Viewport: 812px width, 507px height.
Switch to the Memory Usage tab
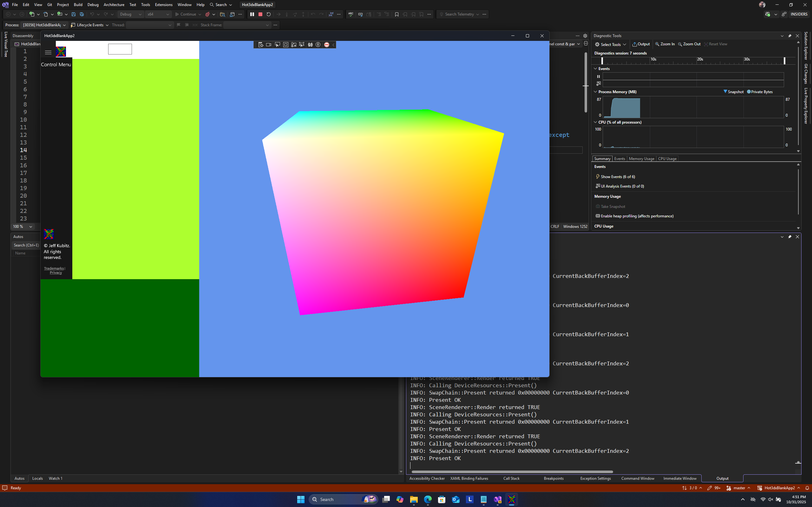[x=641, y=159]
